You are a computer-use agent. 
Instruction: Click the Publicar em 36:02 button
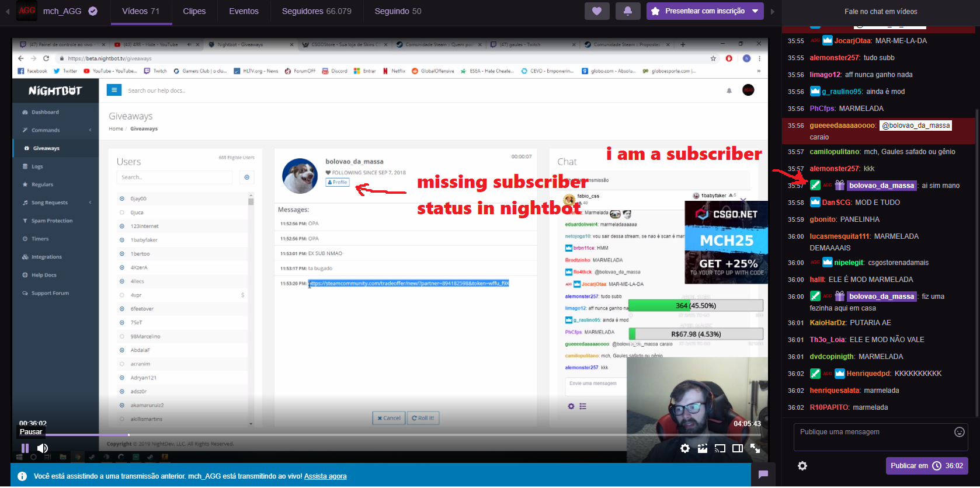pyautogui.click(x=927, y=466)
